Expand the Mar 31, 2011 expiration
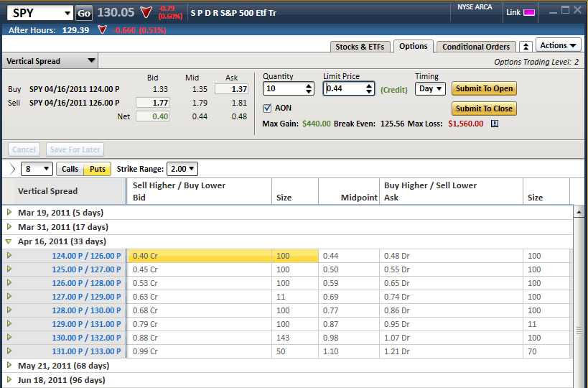Image resolution: width=588 pixels, height=388 pixels. 9,226
